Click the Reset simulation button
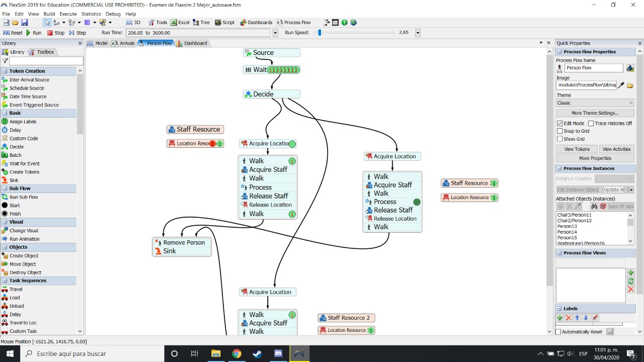 coord(13,33)
